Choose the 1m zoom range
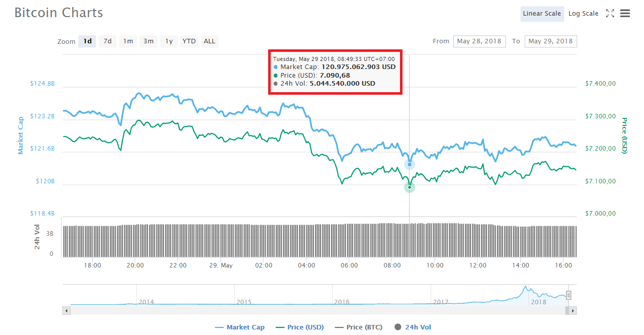Image resolution: width=644 pixels, height=335 pixels. pyautogui.click(x=128, y=41)
